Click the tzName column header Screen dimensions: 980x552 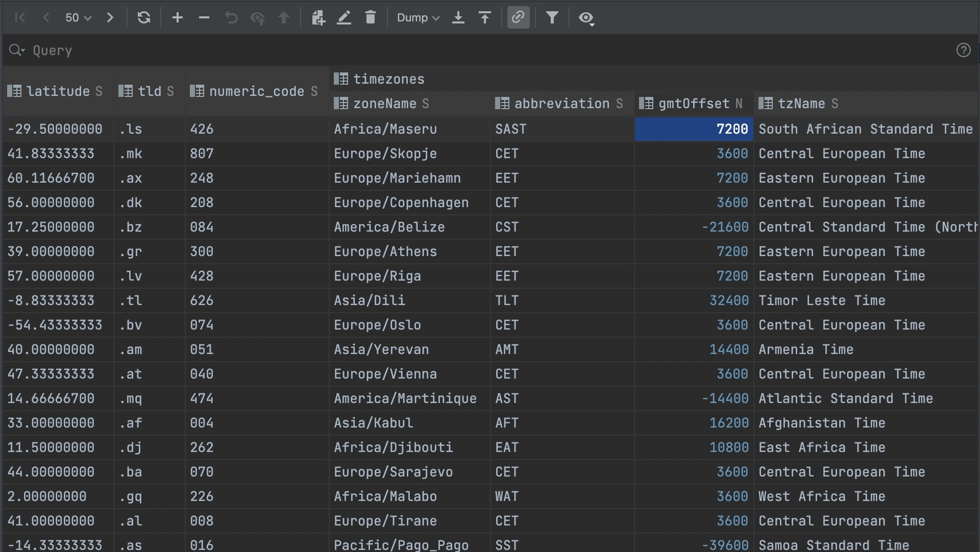click(866, 104)
